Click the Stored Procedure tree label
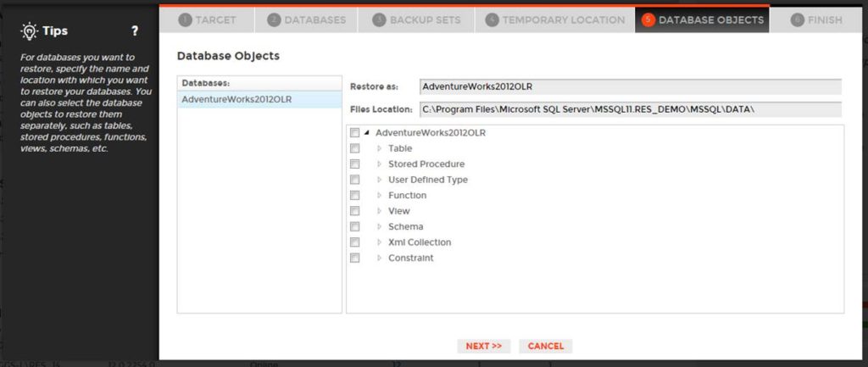This screenshot has height=367, width=868. (426, 164)
